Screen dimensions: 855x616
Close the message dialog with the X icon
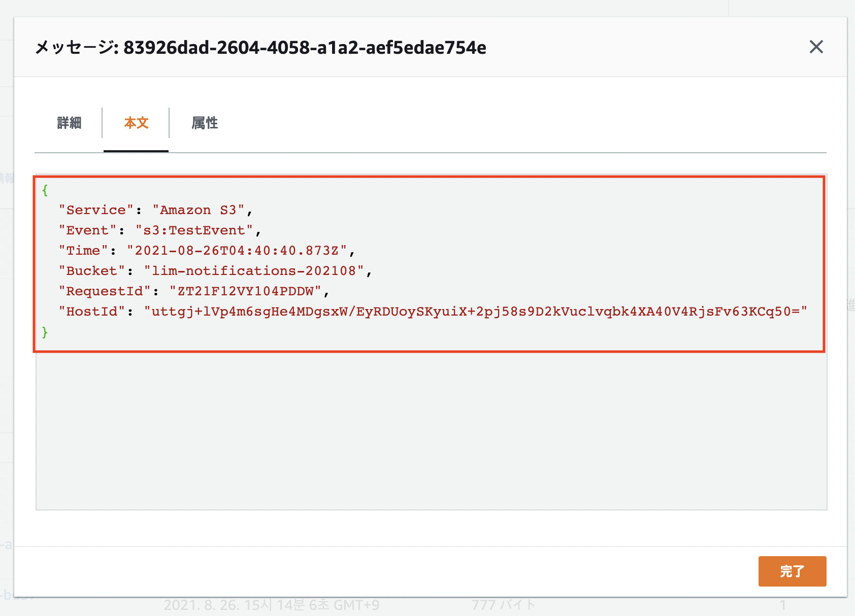[816, 47]
